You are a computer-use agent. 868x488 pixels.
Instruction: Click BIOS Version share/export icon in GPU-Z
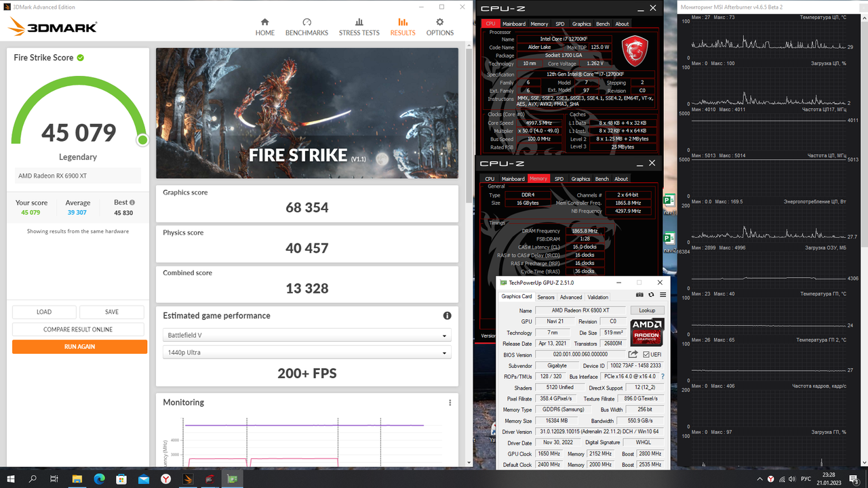click(x=633, y=354)
